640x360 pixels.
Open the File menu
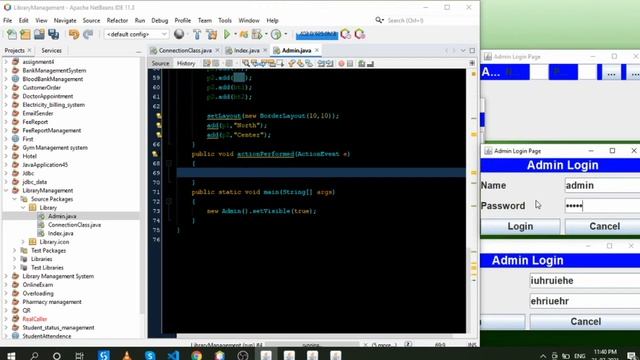pyautogui.click(x=7, y=20)
